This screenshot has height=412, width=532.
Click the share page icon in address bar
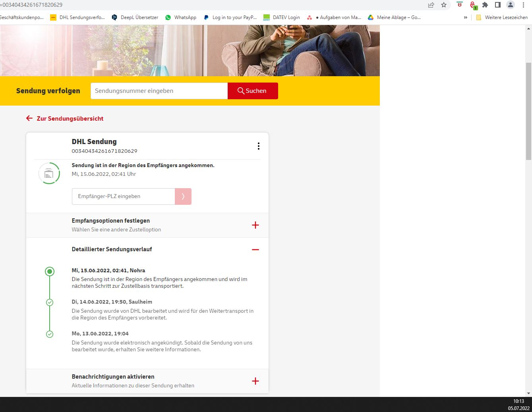point(431,5)
